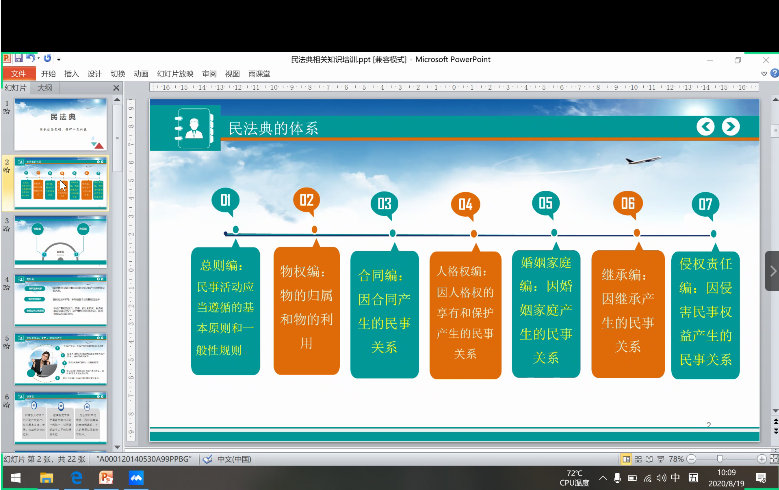Viewport: 779px width, 490px height.
Task: Click the next-slide arrow button on the slide
Action: click(730, 127)
